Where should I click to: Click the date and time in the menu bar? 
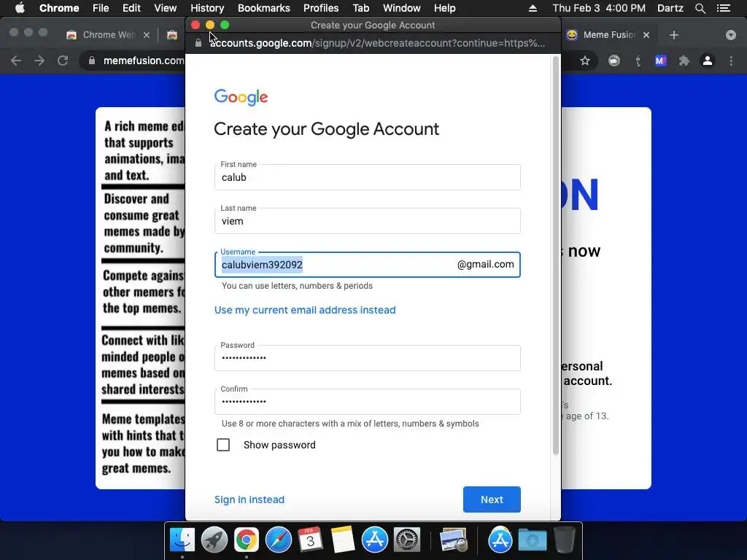[x=599, y=8]
